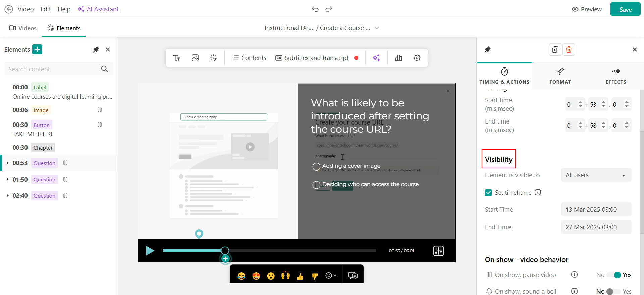This screenshot has width=644, height=295.
Task: Decrease End time seconds value
Action: pos(603,128)
